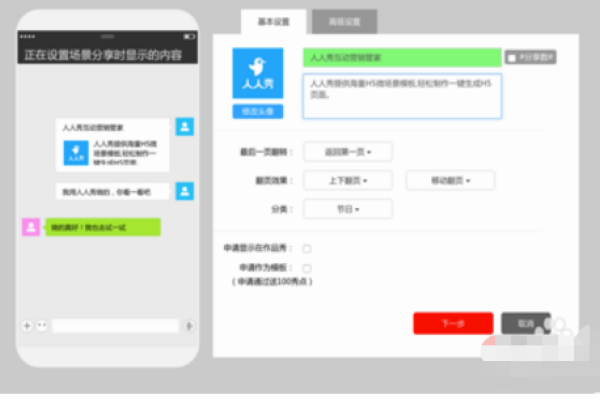The width and height of the screenshot is (600, 400).
Task: Click the pink user avatar icon
Action: tap(31, 227)
